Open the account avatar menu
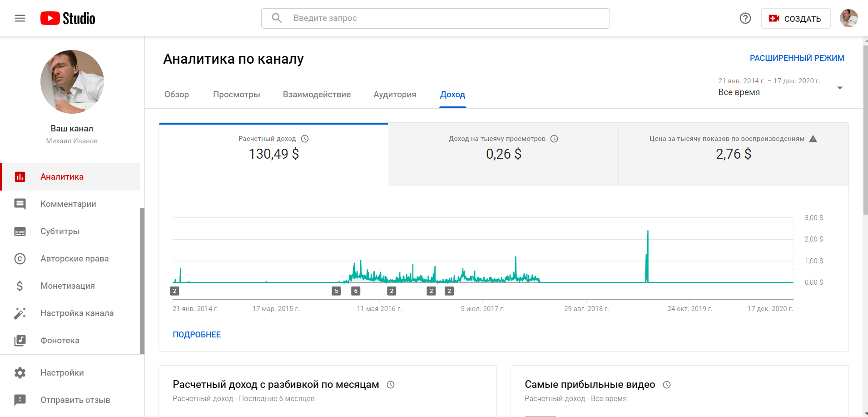This screenshot has height=417, width=868. point(848,18)
